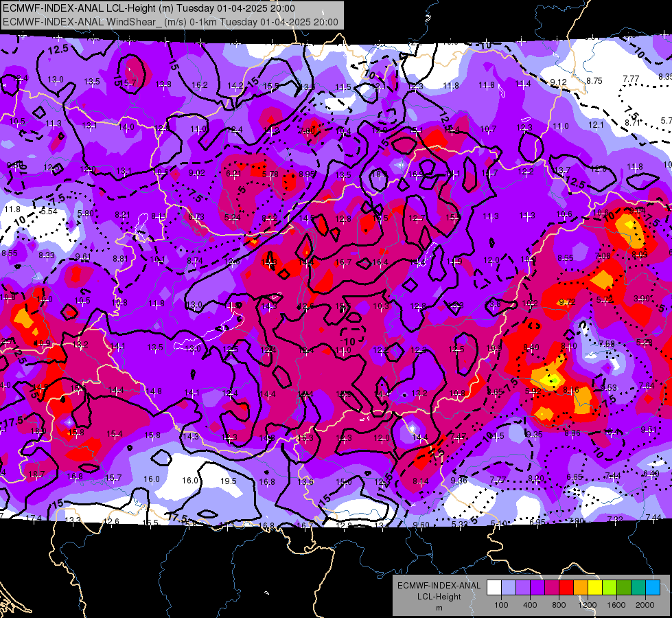672x618 pixels.
Task: Click the grid value 5.78
Action: tap(270, 174)
